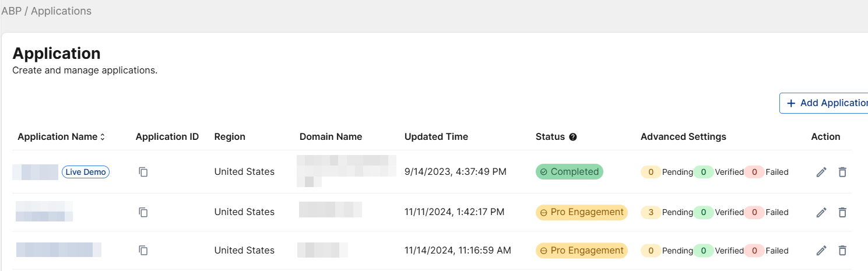The width and height of the screenshot is (868, 271).
Task: Edit application updated 11/11/2024
Action: pos(821,212)
